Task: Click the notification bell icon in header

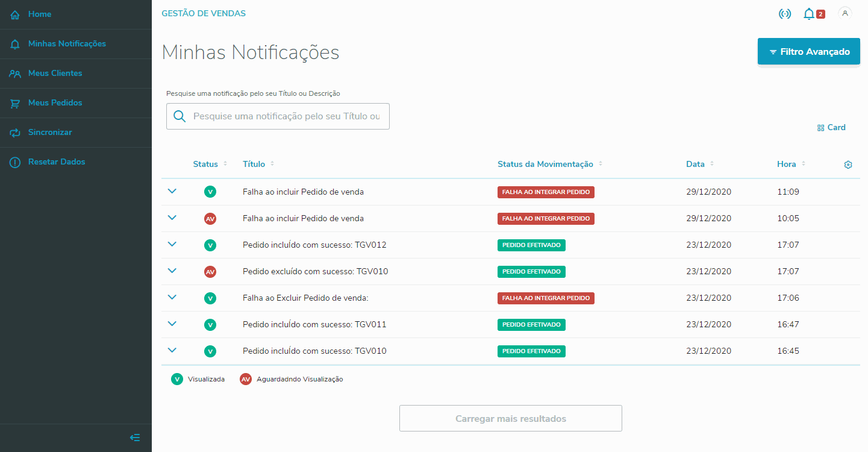Action: 809,14
